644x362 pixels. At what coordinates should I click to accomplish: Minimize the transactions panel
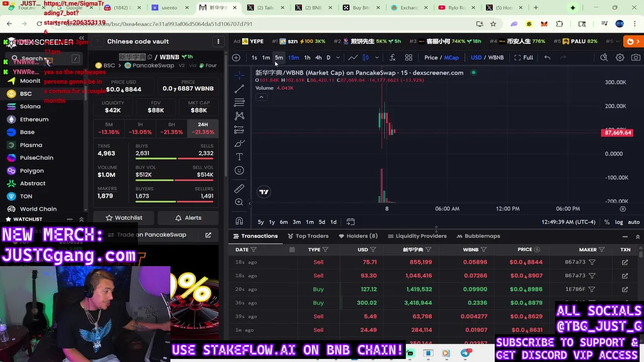[625, 236]
